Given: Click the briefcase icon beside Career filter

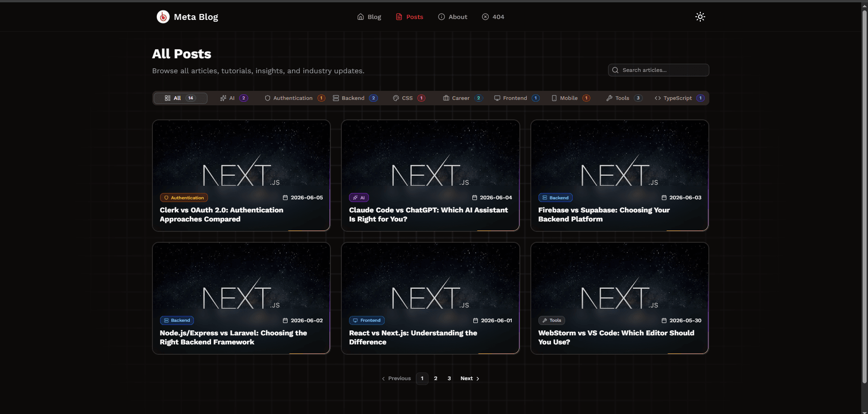Looking at the screenshot, I should [446, 98].
